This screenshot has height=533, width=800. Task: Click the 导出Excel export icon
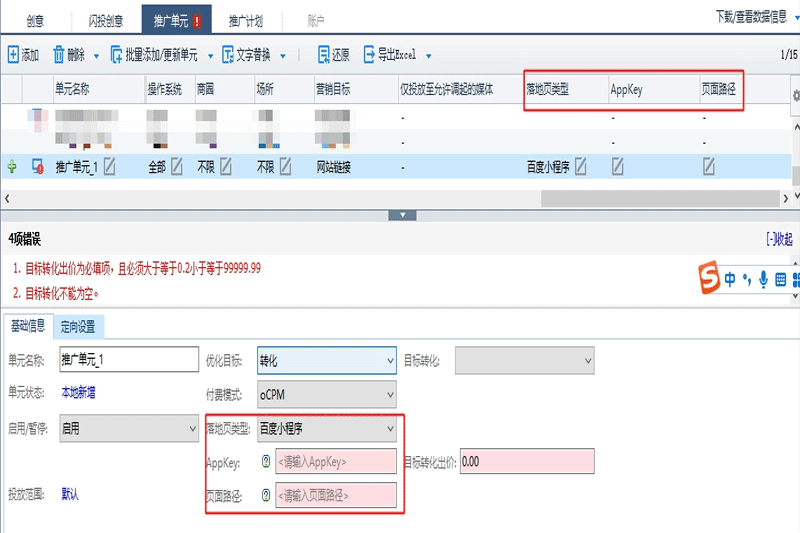pyautogui.click(x=370, y=54)
